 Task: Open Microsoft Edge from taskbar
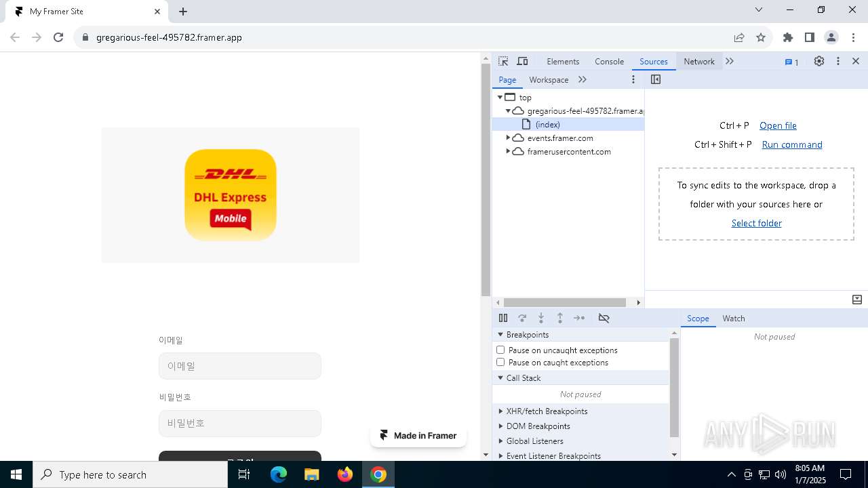tap(279, 474)
